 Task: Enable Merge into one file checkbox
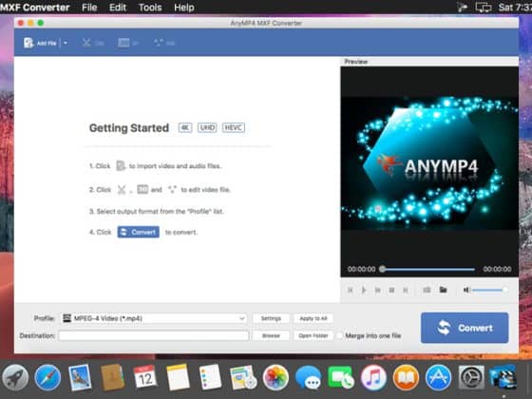339,335
